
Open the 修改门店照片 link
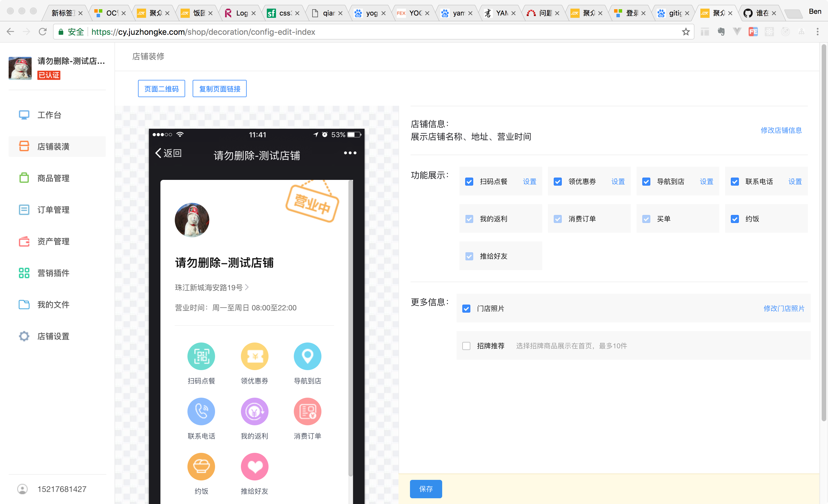[784, 309]
